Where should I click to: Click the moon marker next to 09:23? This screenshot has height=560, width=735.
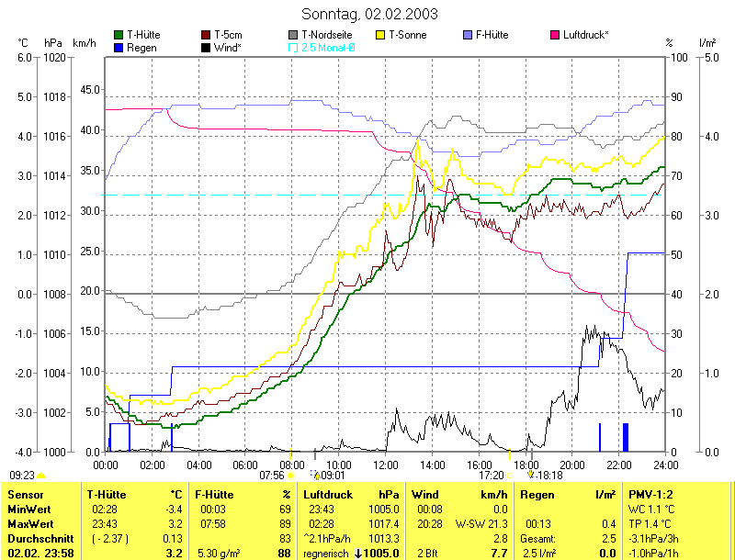41,476
